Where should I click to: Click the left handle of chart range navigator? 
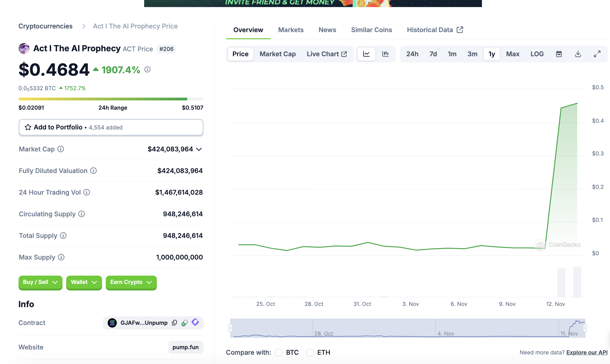(x=230, y=328)
